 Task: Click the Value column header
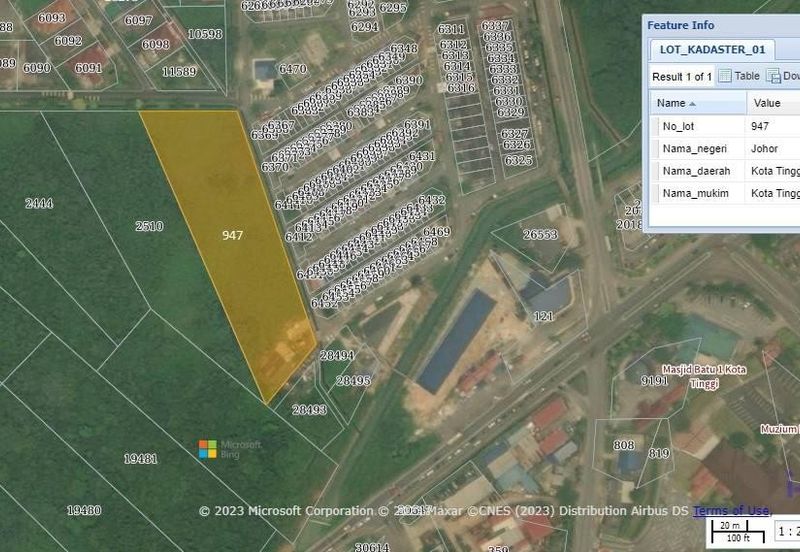[774, 103]
